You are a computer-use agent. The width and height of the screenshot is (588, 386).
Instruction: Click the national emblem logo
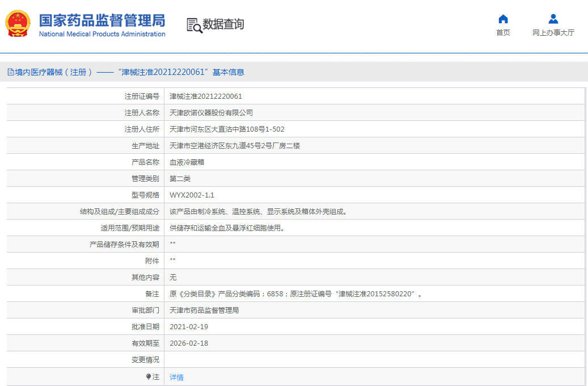point(18,24)
